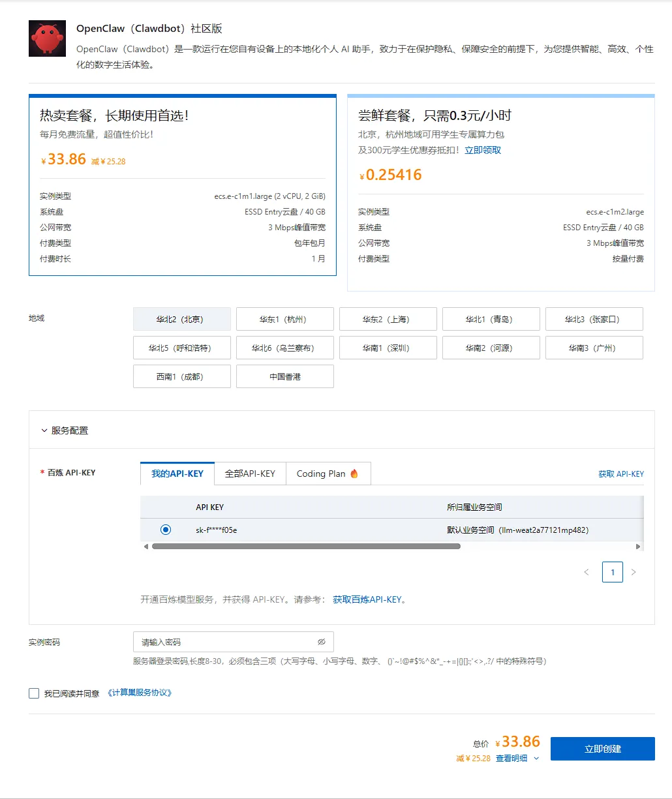
Task: Click the API key table horizontal scrollbar
Action: pyautogui.click(x=306, y=547)
